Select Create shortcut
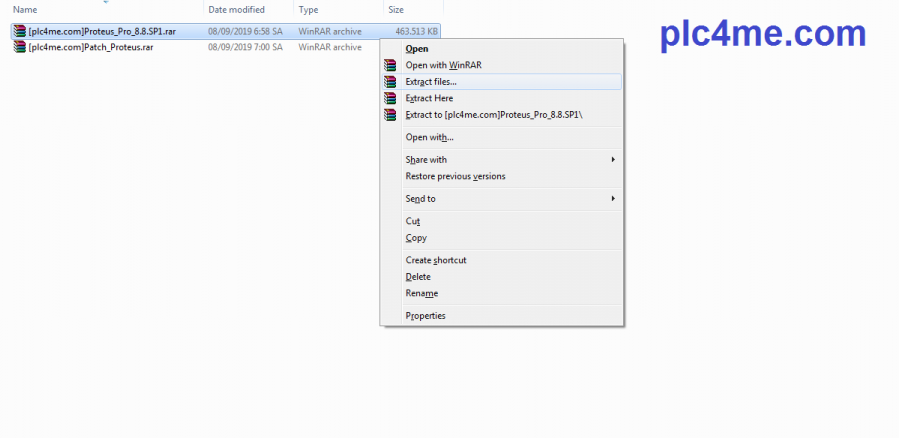 (x=502, y=260)
